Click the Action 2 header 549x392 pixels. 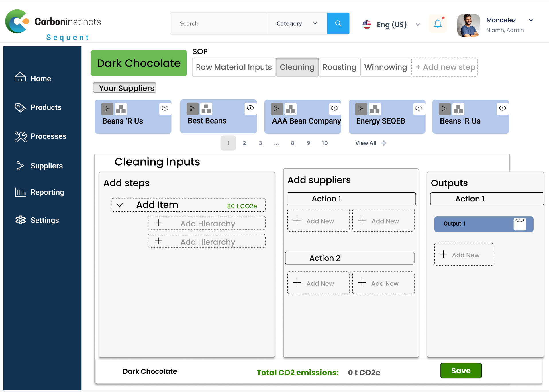[350, 258]
